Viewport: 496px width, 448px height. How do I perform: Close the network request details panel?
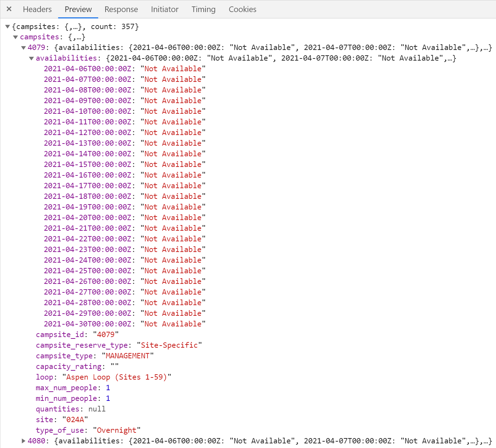click(9, 9)
